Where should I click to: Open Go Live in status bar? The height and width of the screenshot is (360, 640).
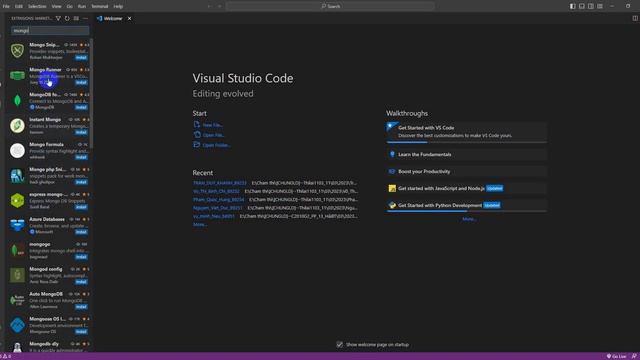coord(616,356)
